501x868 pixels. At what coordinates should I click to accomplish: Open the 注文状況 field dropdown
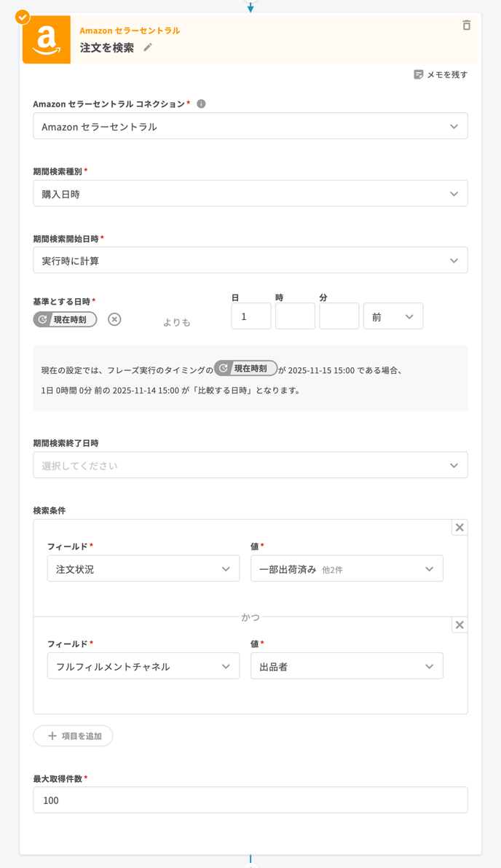[143, 569]
